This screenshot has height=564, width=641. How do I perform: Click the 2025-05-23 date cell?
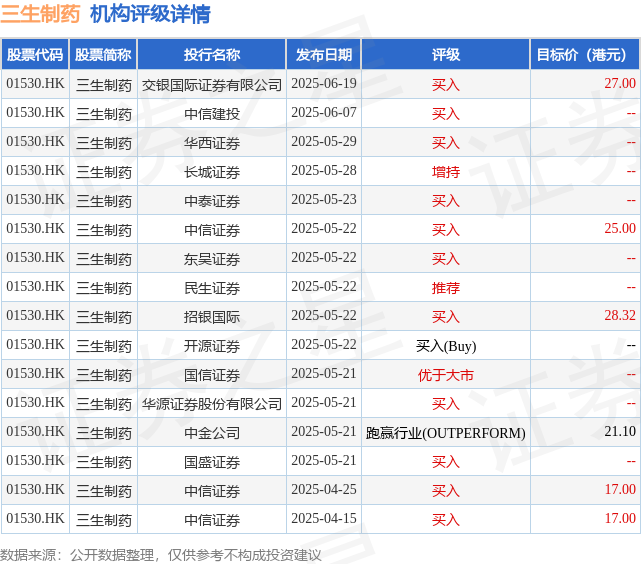324,200
